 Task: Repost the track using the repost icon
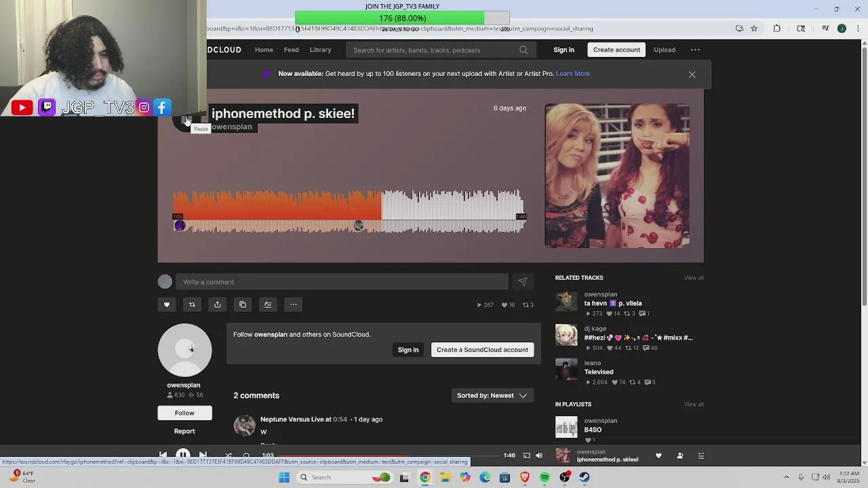click(192, 304)
